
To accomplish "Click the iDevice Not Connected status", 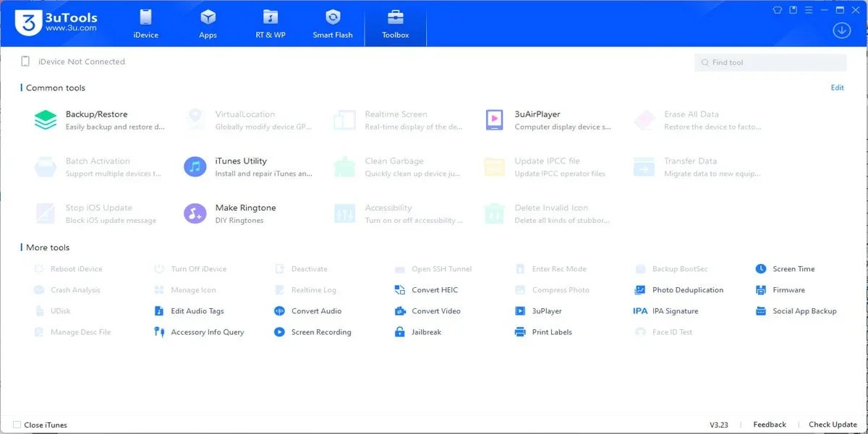I will click(x=74, y=61).
